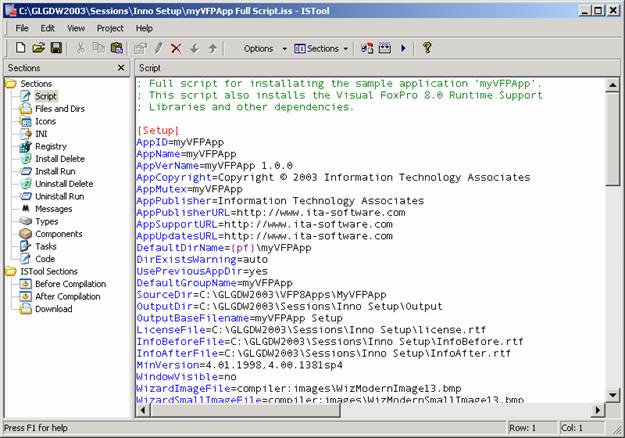Select the Registry section icon in the tree
The image size is (625, 438).
26,146
